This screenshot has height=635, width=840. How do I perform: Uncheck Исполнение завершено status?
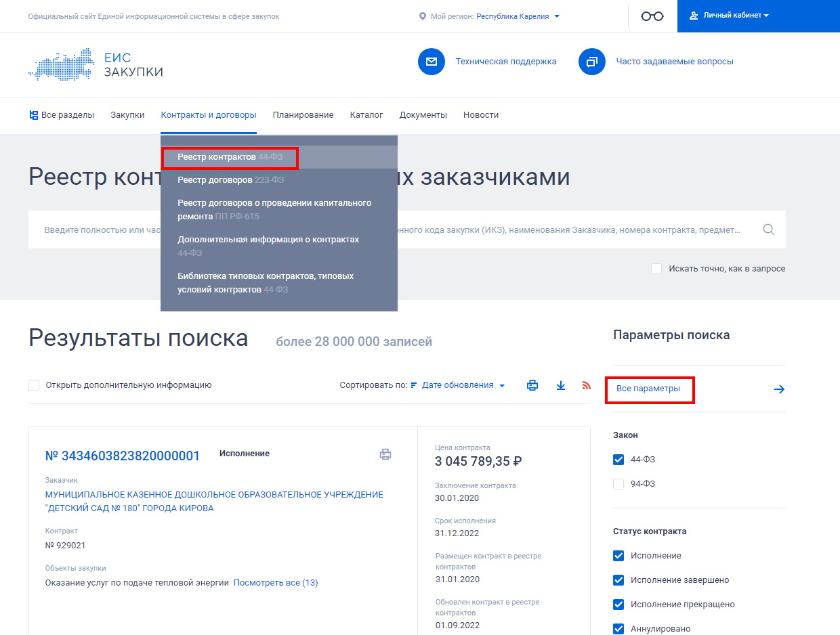[x=618, y=580]
